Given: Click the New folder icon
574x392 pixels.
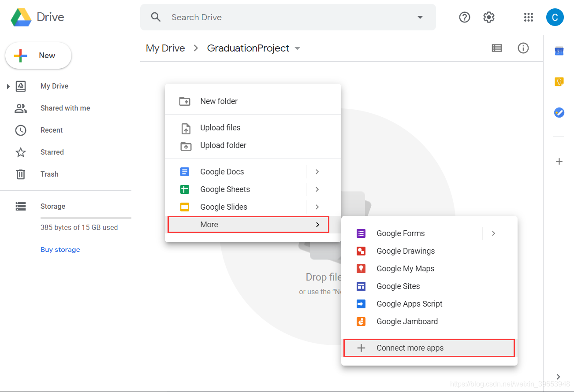Looking at the screenshot, I should click(185, 101).
